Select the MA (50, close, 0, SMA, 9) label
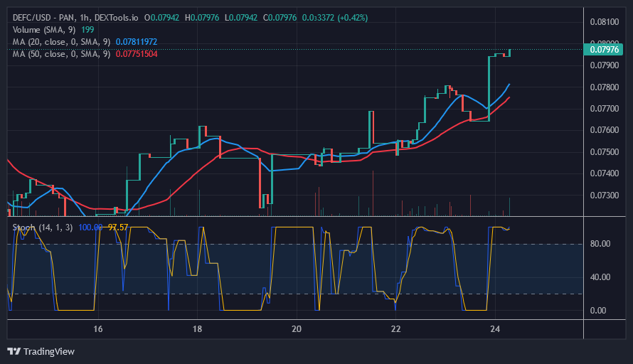Viewport: 633px width, 364px height. click(61, 54)
